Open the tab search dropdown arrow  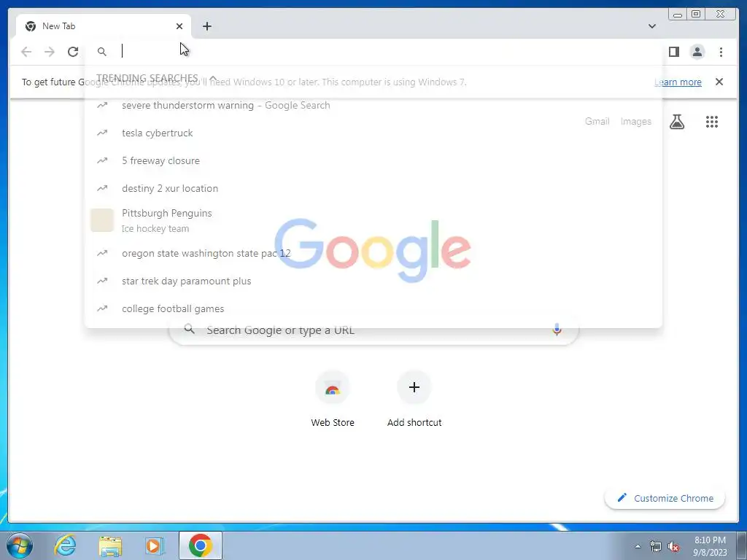click(651, 26)
